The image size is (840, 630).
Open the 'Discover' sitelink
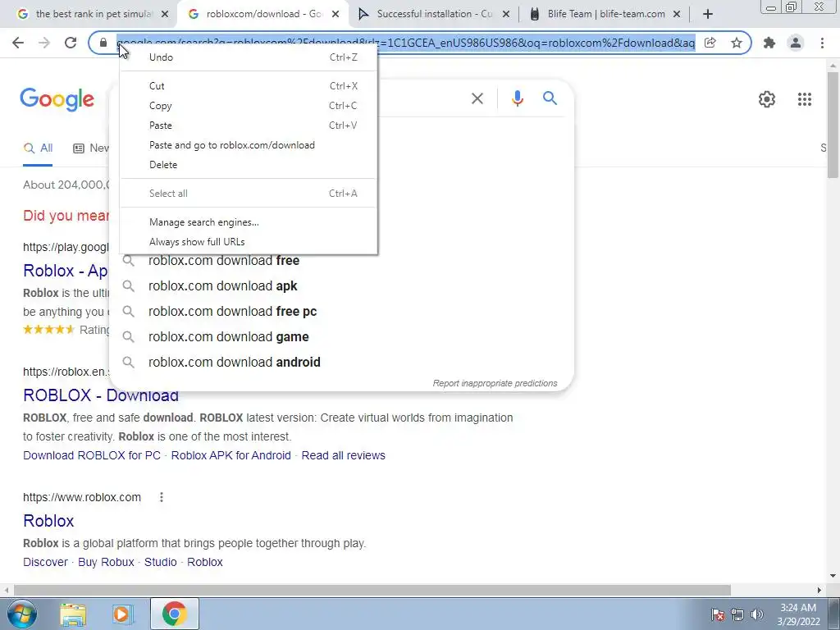point(46,562)
